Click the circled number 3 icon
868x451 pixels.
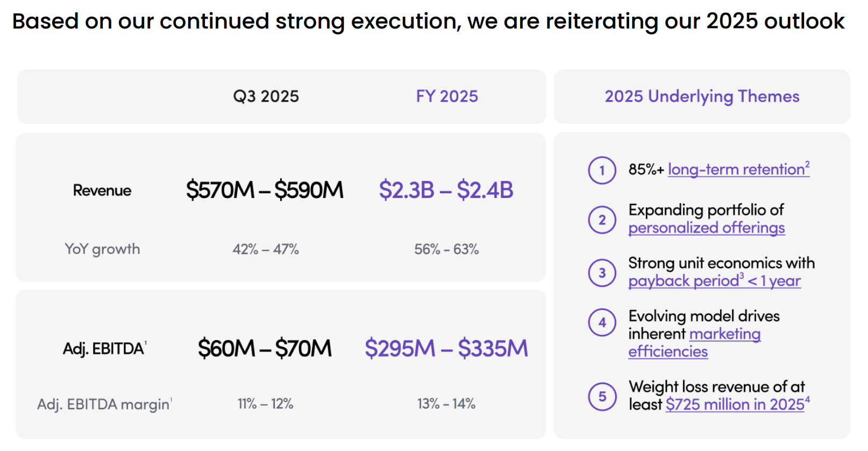pyautogui.click(x=602, y=273)
